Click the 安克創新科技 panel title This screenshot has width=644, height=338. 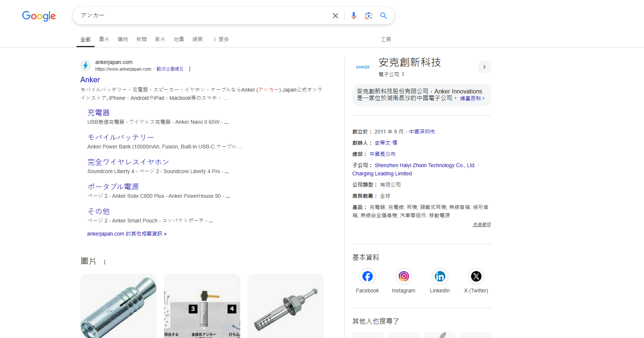pos(410,62)
